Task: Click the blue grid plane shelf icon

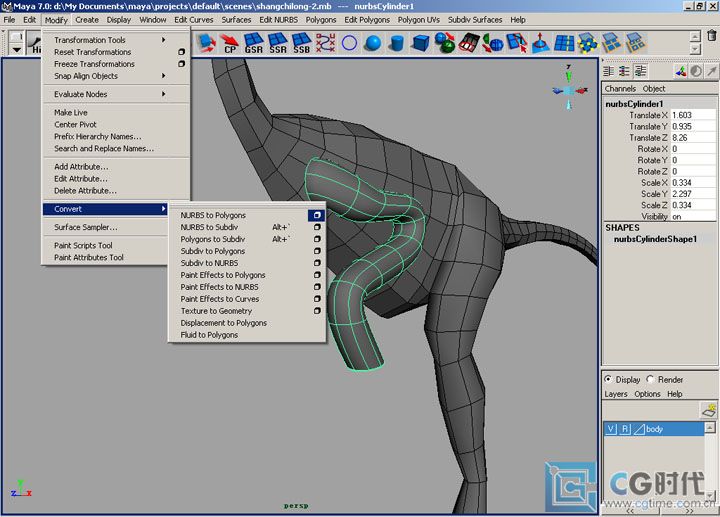Action: coord(564,44)
